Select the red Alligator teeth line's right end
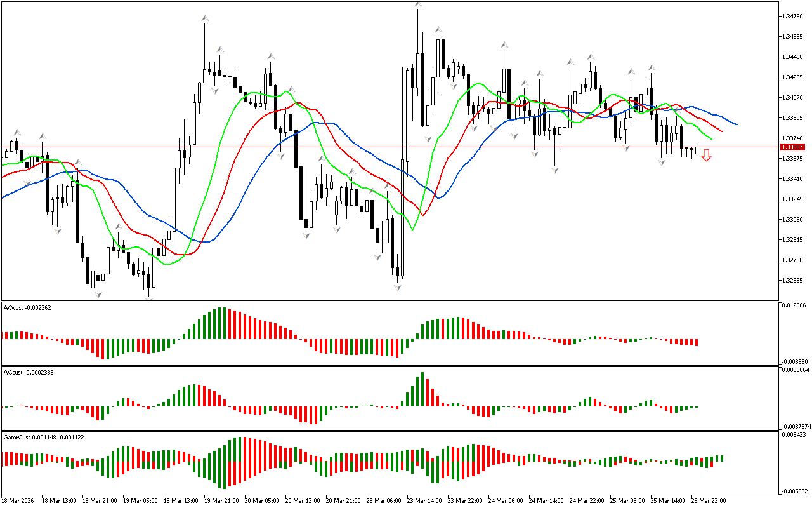The image size is (812, 508). (721, 131)
